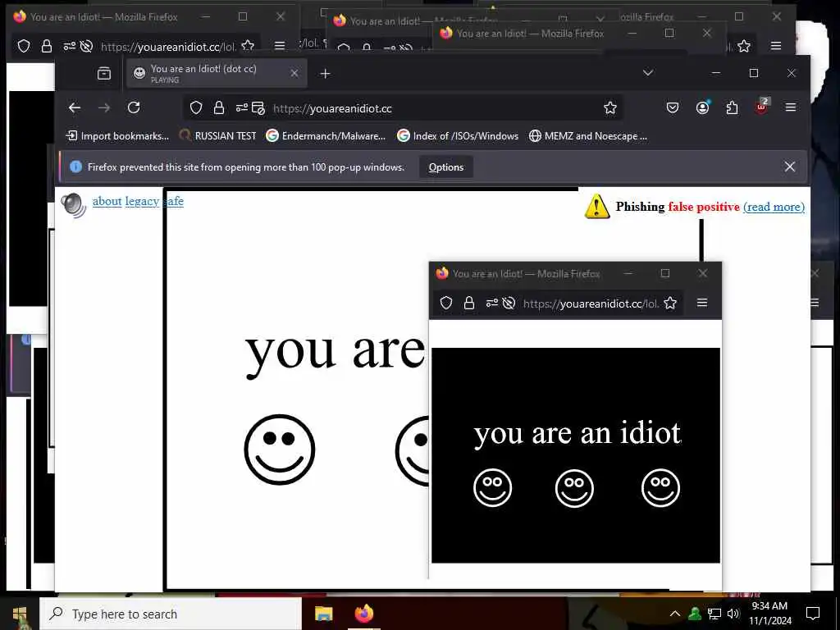Image resolution: width=840 pixels, height=630 pixels.
Task: Click shield icon in top-left background window
Action: 24,46
